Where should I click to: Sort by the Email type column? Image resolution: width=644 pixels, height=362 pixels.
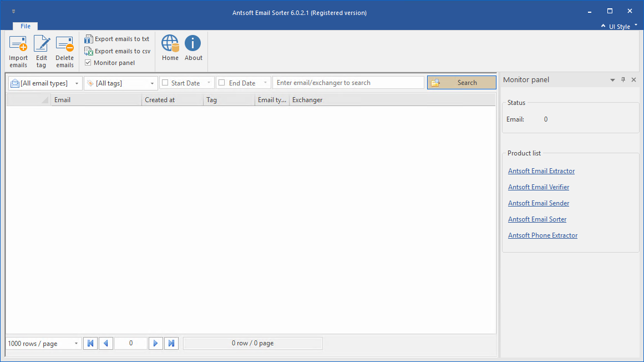[x=272, y=100]
